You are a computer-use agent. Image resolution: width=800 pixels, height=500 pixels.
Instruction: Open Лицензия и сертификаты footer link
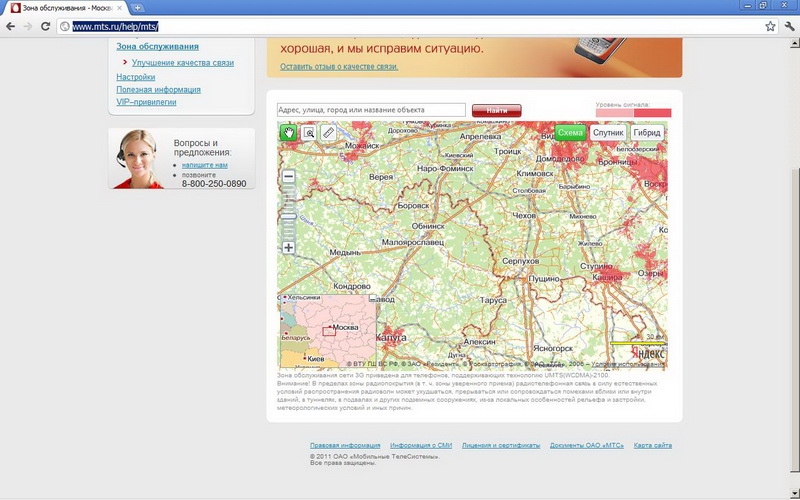[x=501, y=445]
